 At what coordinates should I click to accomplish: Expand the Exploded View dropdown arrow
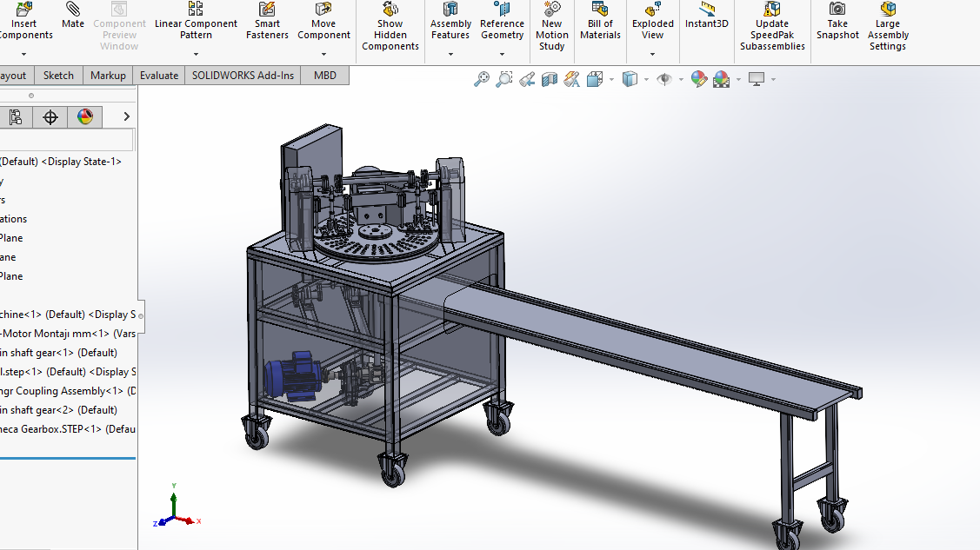coord(652,55)
